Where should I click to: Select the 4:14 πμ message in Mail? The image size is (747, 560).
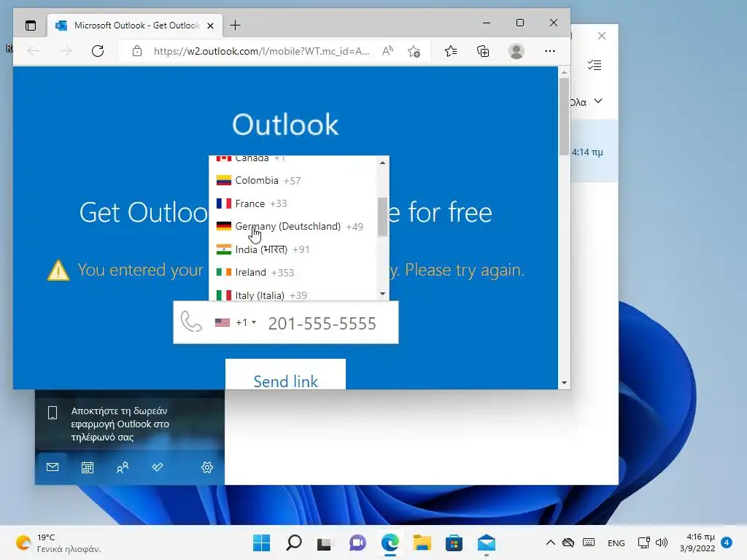pyautogui.click(x=595, y=152)
